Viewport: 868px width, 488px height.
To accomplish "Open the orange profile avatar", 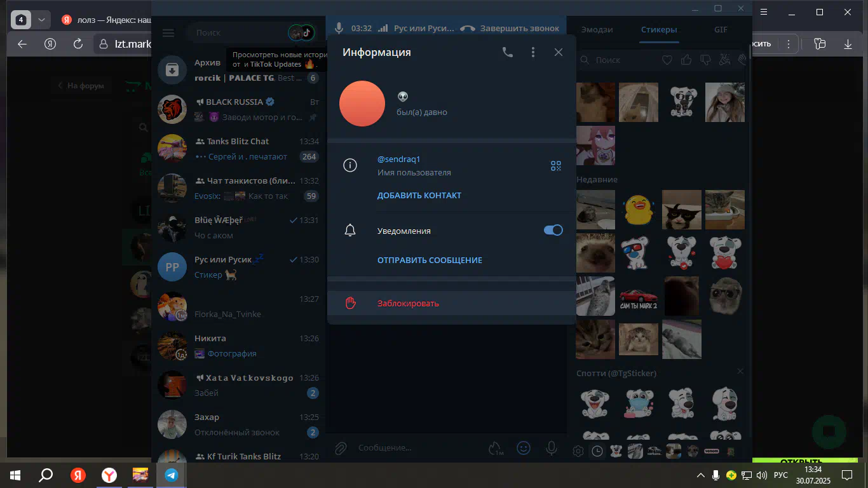I will (362, 104).
